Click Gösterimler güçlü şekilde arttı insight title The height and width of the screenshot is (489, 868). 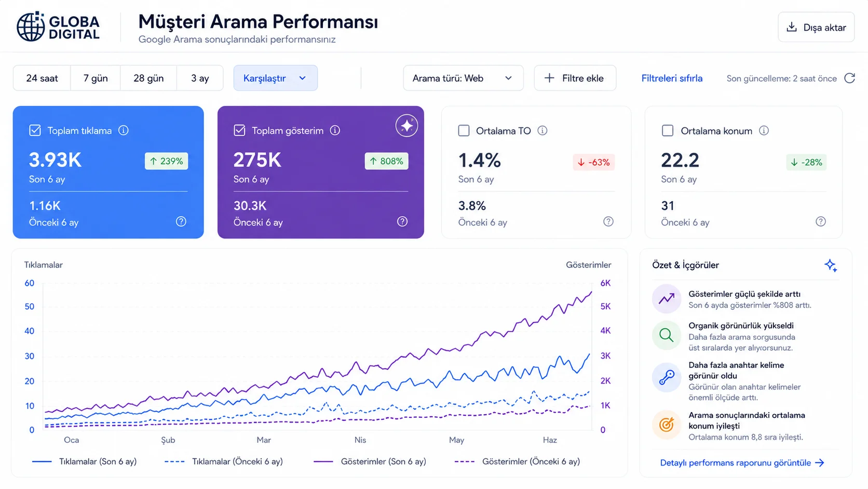pos(744,294)
